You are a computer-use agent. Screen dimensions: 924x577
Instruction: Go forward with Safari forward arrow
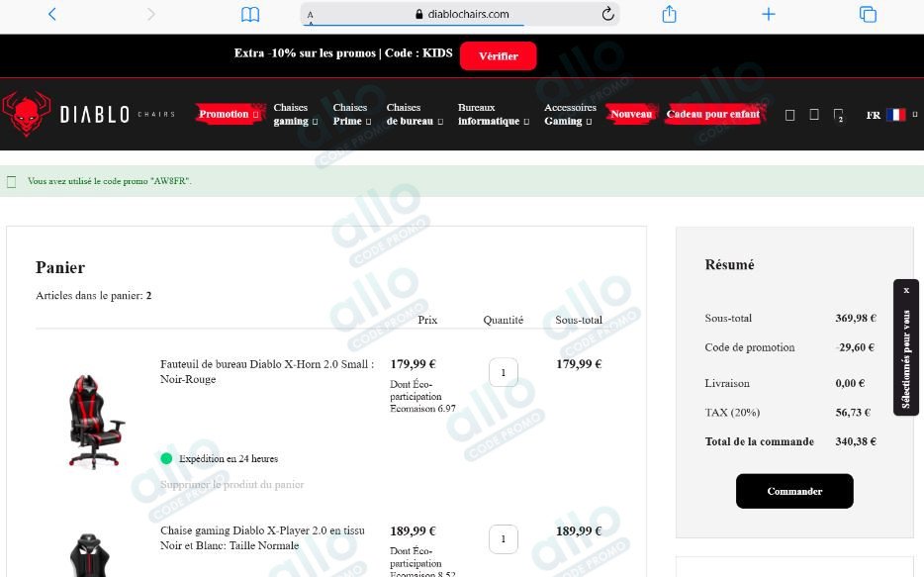click(x=150, y=14)
